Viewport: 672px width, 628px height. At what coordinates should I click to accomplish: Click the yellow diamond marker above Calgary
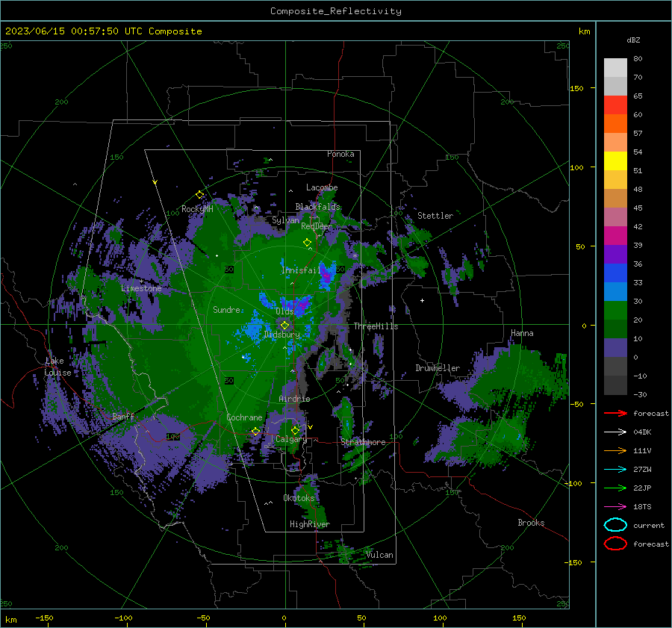point(295,430)
